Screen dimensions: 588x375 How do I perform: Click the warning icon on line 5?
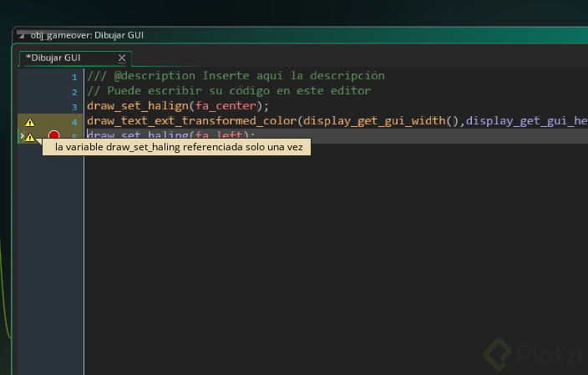(x=29, y=137)
